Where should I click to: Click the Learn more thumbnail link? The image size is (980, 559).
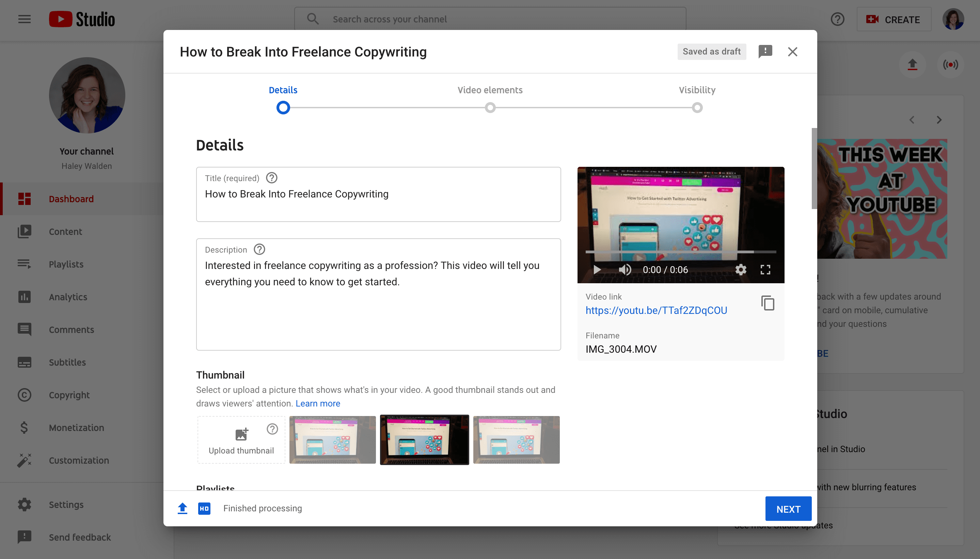click(x=318, y=402)
